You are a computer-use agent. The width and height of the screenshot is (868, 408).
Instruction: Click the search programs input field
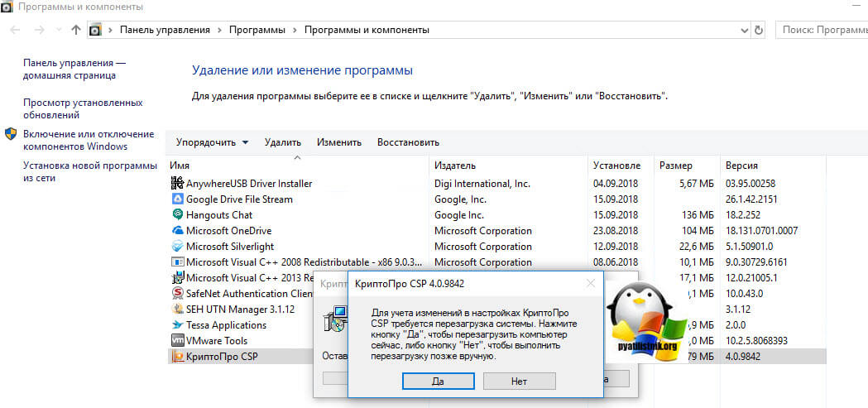(822, 30)
